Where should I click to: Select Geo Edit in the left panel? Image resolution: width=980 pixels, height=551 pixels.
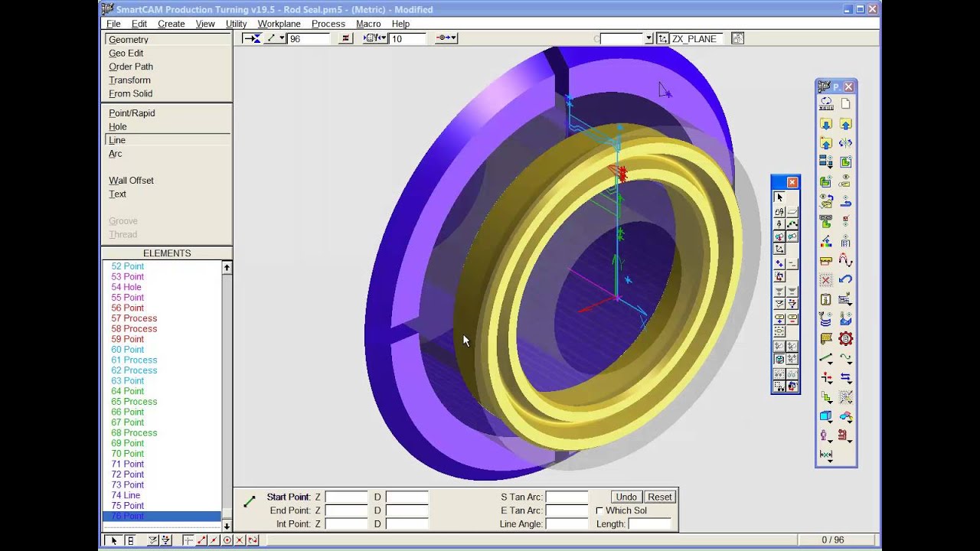click(x=126, y=54)
